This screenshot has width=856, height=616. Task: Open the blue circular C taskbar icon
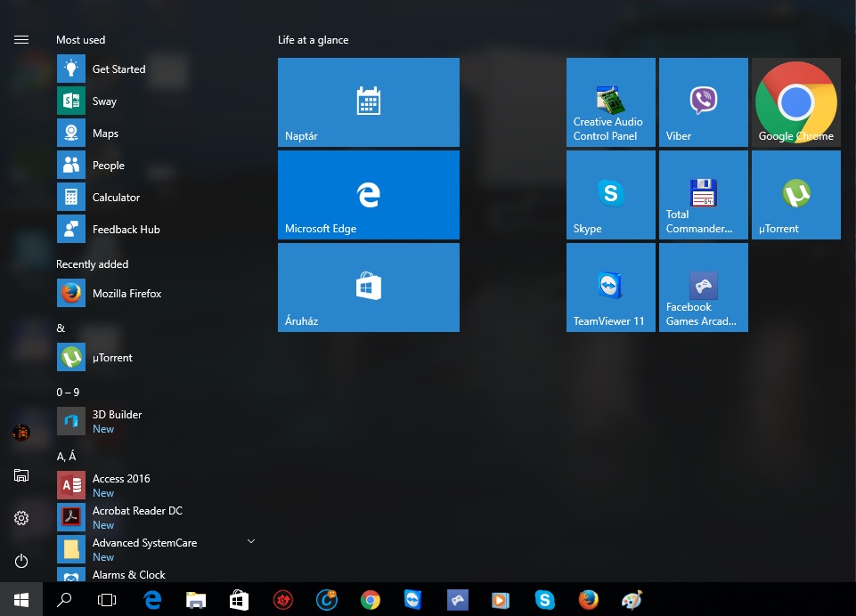pos(327,600)
